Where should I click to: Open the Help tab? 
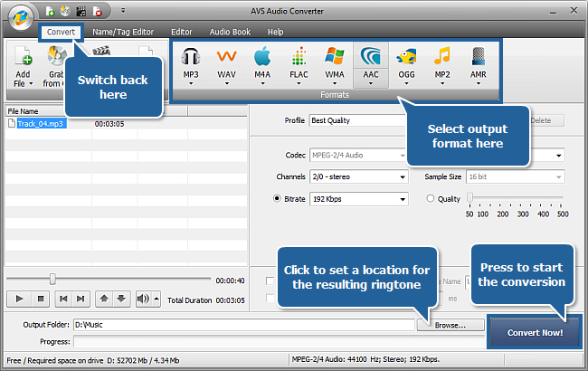pos(276,33)
